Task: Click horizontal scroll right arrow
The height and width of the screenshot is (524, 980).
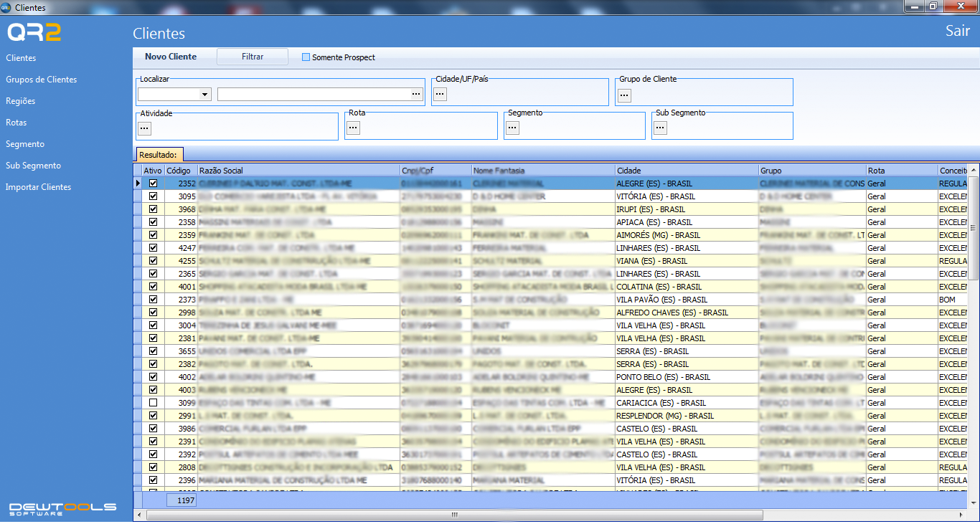Action: 961,515
